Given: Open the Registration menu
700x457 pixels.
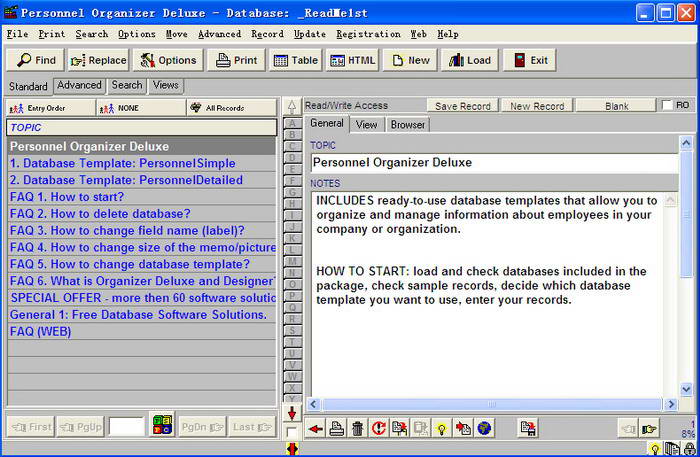Looking at the screenshot, I should (x=368, y=34).
